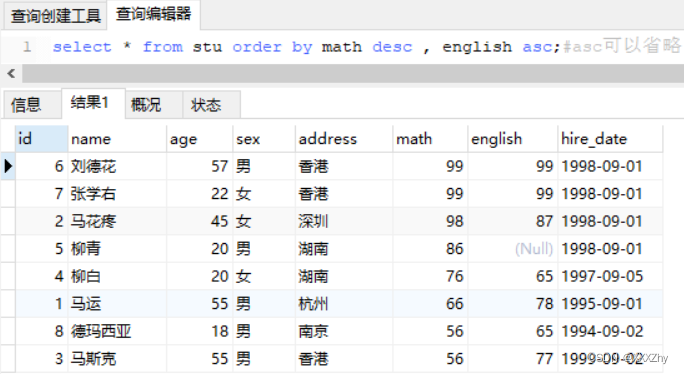Open the 信息 result tab
The width and height of the screenshot is (684, 374).
[x=32, y=105]
